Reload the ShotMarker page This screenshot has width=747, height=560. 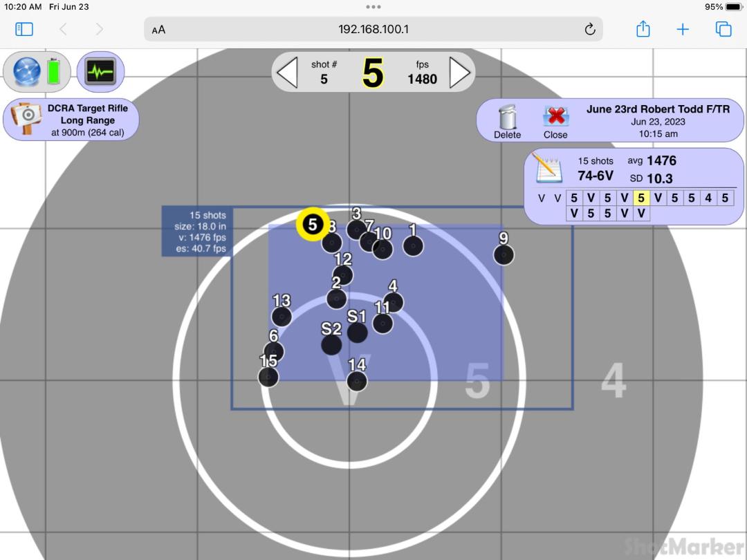click(x=590, y=29)
